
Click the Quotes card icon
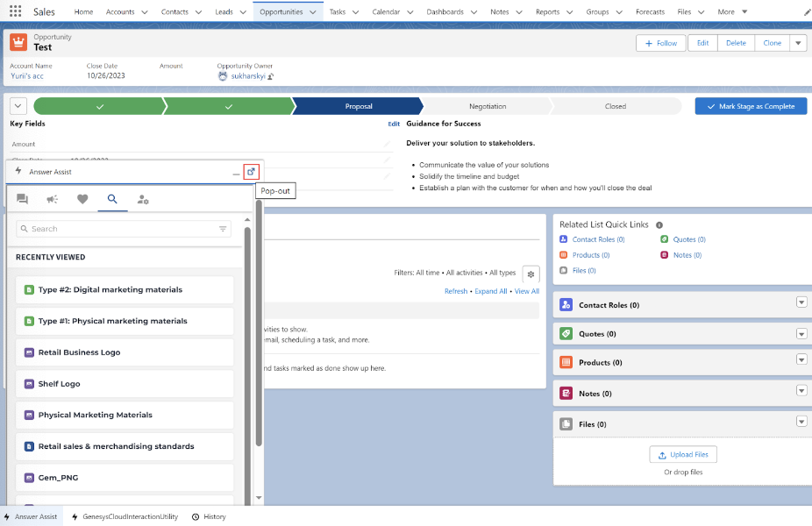(566, 333)
